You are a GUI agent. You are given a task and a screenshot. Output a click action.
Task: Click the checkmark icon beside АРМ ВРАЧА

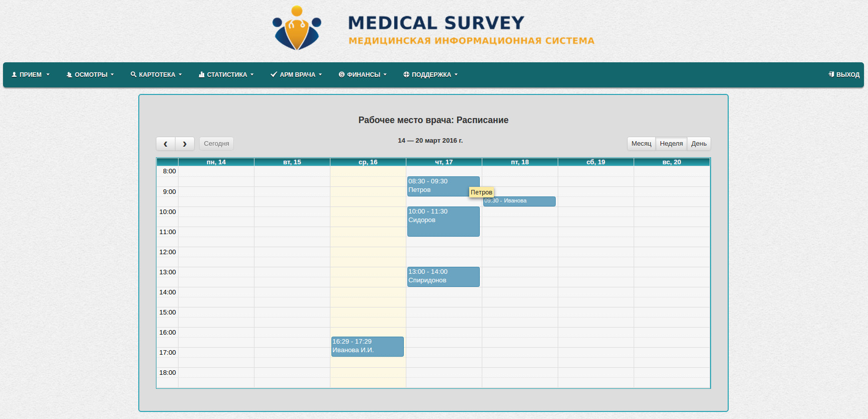tap(274, 74)
